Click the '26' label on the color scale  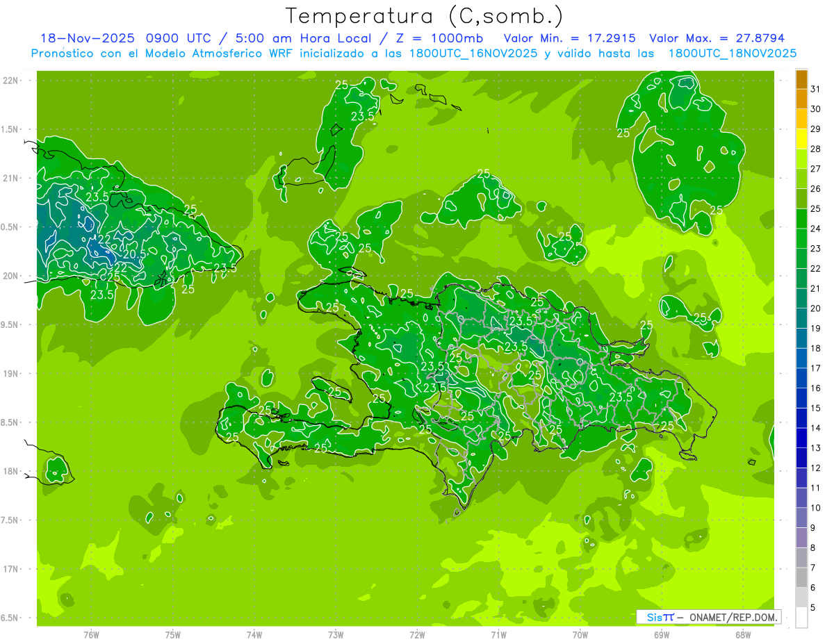click(x=816, y=188)
